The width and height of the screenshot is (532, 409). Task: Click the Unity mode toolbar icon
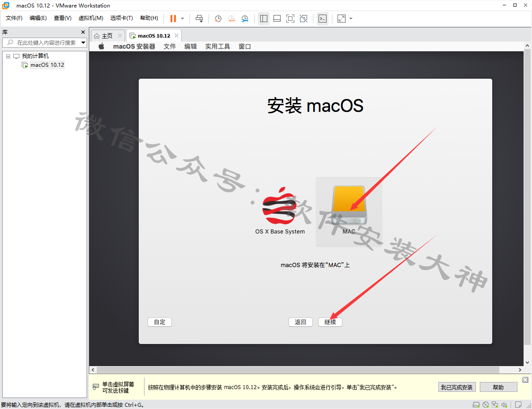pyautogui.click(x=304, y=19)
